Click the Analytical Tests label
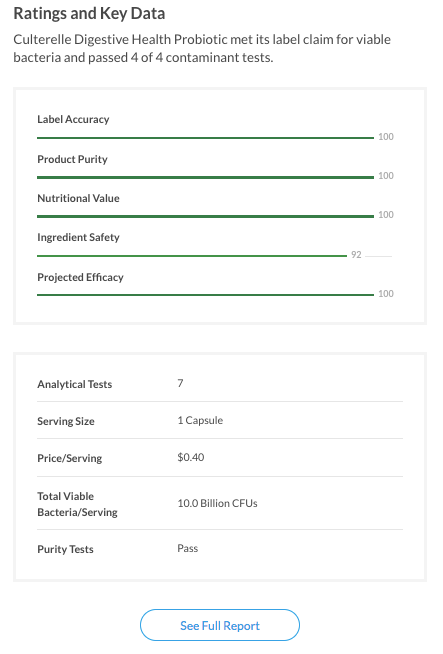Image resolution: width=443 pixels, height=654 pixels. point(75,384)
